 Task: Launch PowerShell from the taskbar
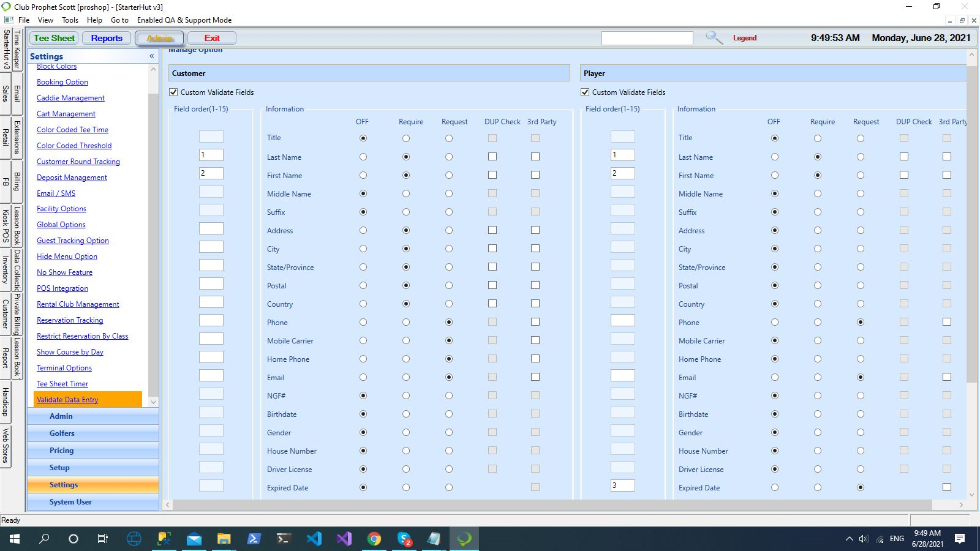pyautogui.click(x=254, y=539)
